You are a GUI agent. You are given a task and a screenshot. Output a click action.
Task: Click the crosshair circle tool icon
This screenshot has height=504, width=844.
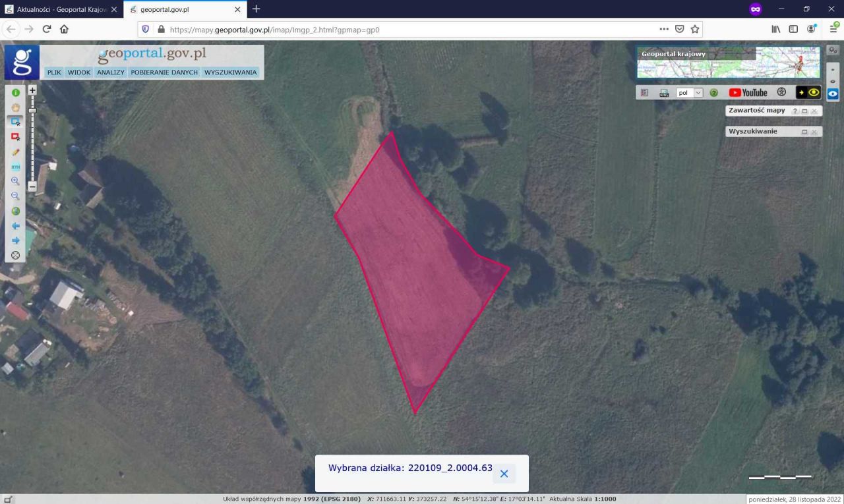pyautogui.click(x=16, y=256)
